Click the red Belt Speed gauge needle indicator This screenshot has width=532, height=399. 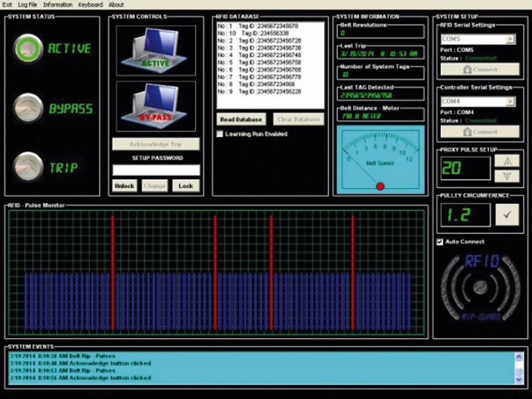pyautogui.click(x=380, y=185)
